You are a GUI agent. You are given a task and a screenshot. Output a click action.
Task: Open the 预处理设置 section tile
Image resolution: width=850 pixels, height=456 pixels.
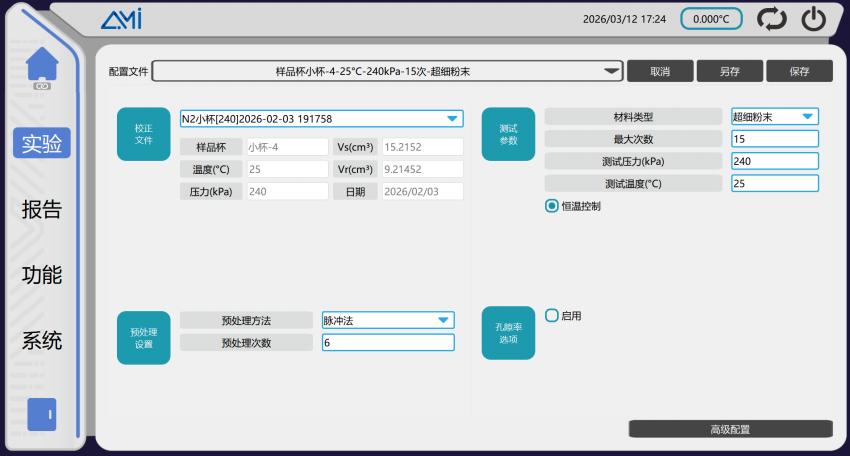[144, 338]
